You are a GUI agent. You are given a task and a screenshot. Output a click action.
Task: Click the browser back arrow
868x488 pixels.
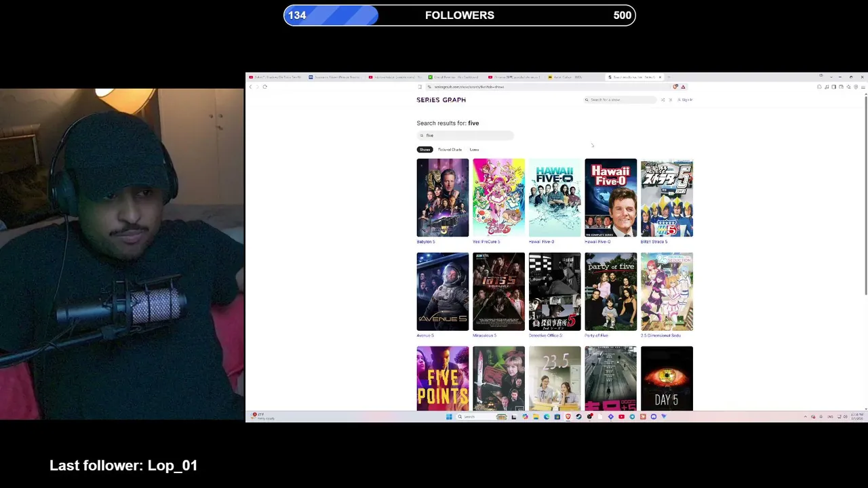pyautogui.click(x=250, y=87)
